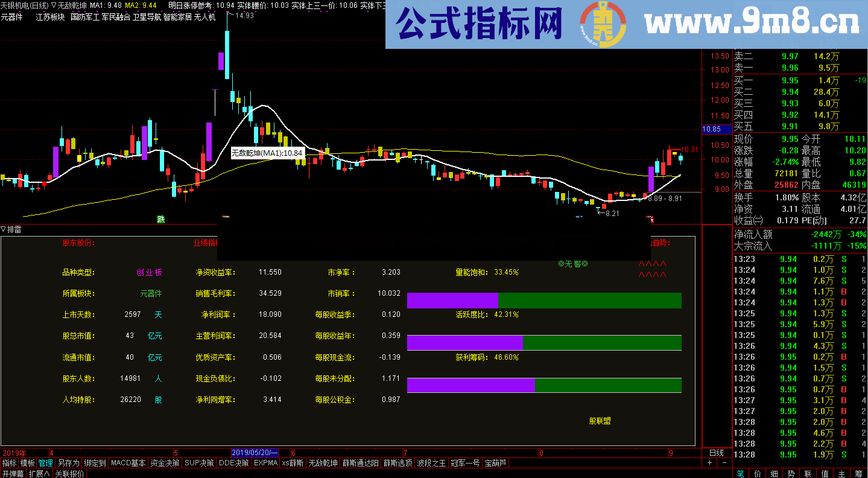Screen dimensions: 868x478
Task: Show the 势 intraday trend panel
Action: coord(790,473)
